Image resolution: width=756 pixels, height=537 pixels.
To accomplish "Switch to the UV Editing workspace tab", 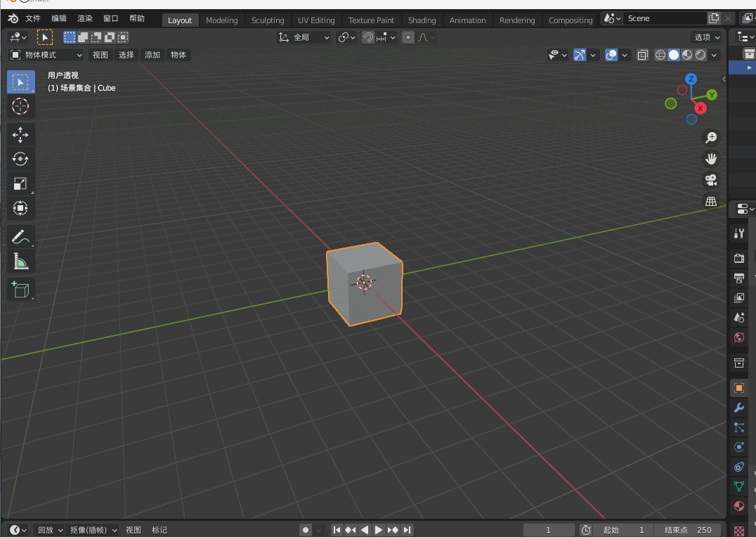I will [x=316, y=20].
